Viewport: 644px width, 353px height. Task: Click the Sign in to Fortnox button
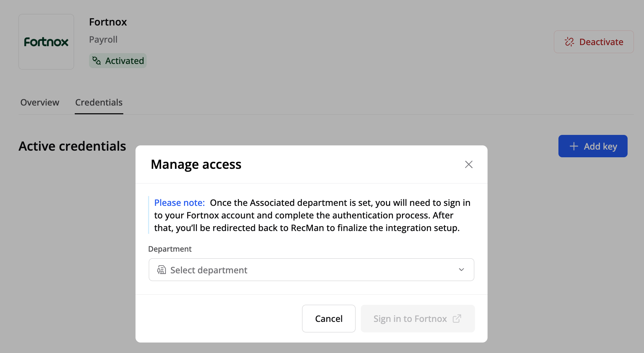pos(410,319)
